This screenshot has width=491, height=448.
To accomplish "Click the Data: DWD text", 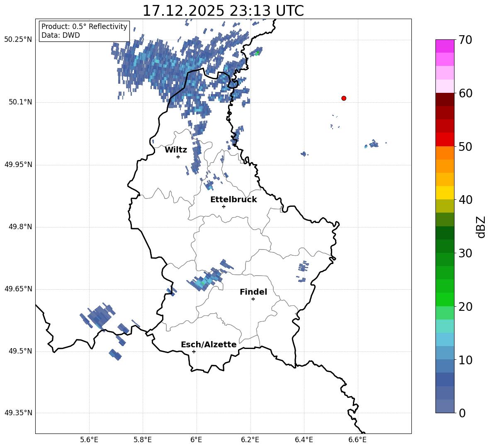I will [x=61, y=35].
